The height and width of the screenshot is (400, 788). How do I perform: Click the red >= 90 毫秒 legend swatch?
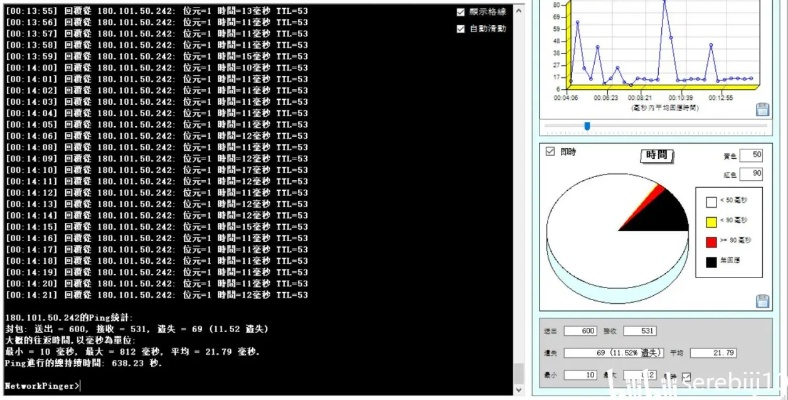[711, 241]
